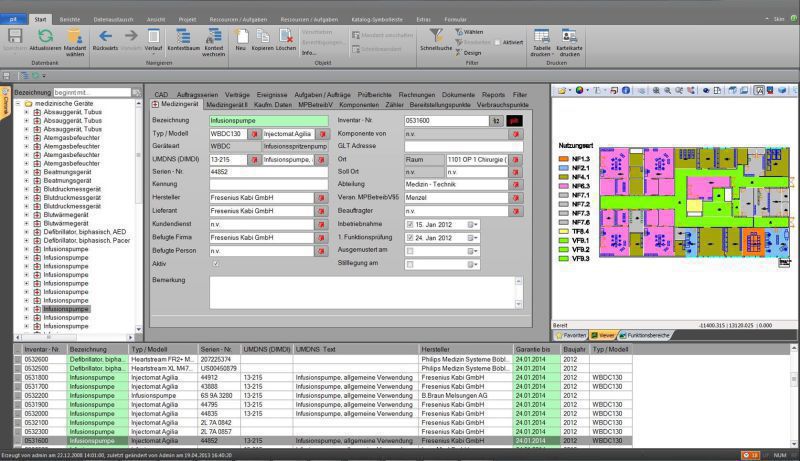Viewport: 800px width, 461px height.
Task: Click Karteikarte drucken icon
Action: [x=569, y=36]
